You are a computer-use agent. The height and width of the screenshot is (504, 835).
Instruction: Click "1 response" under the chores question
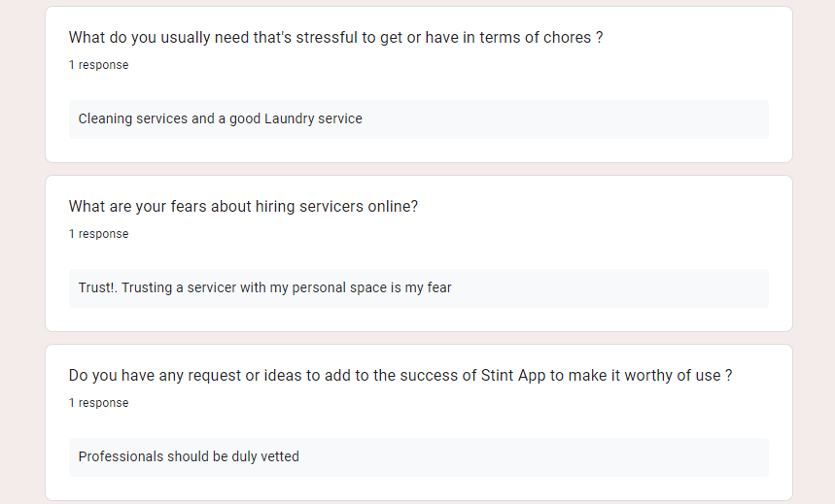tap(98, 65)
